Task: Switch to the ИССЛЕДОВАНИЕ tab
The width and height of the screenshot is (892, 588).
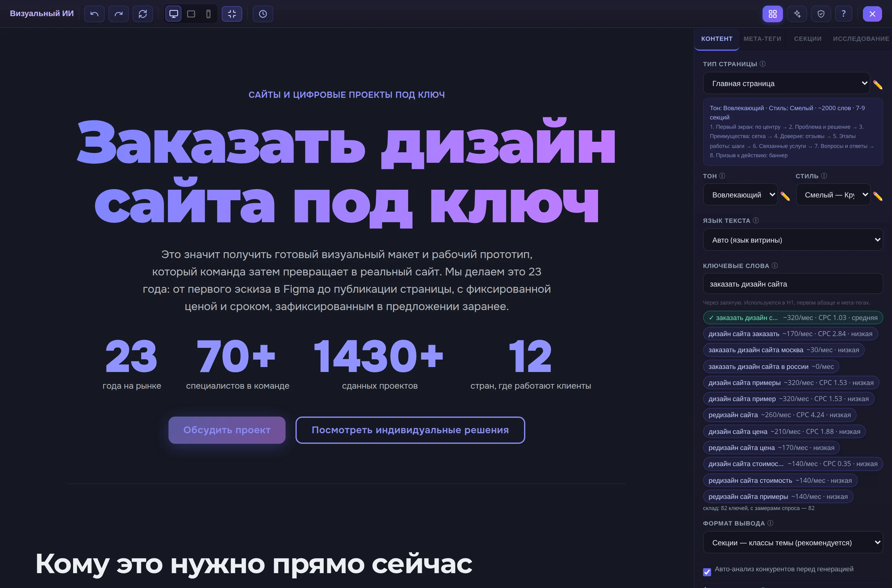Action: (x=861, y=39)
